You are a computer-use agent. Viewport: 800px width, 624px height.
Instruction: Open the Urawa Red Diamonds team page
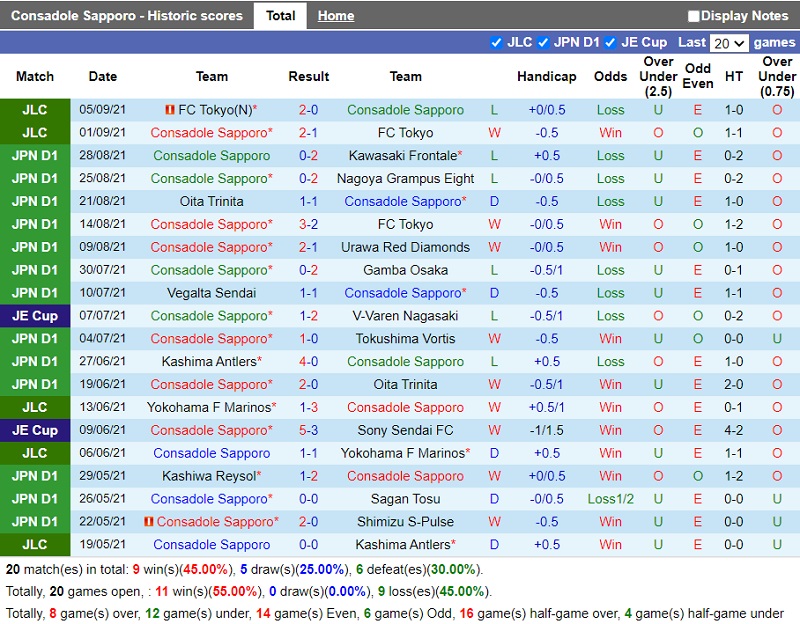(x=405, y=247)
